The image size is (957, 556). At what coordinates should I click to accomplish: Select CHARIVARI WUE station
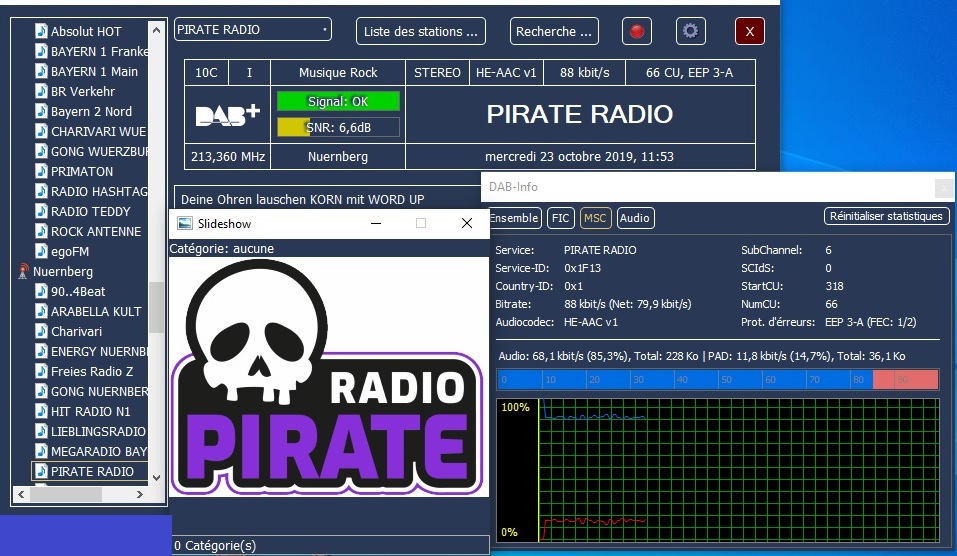click(98, 131)
